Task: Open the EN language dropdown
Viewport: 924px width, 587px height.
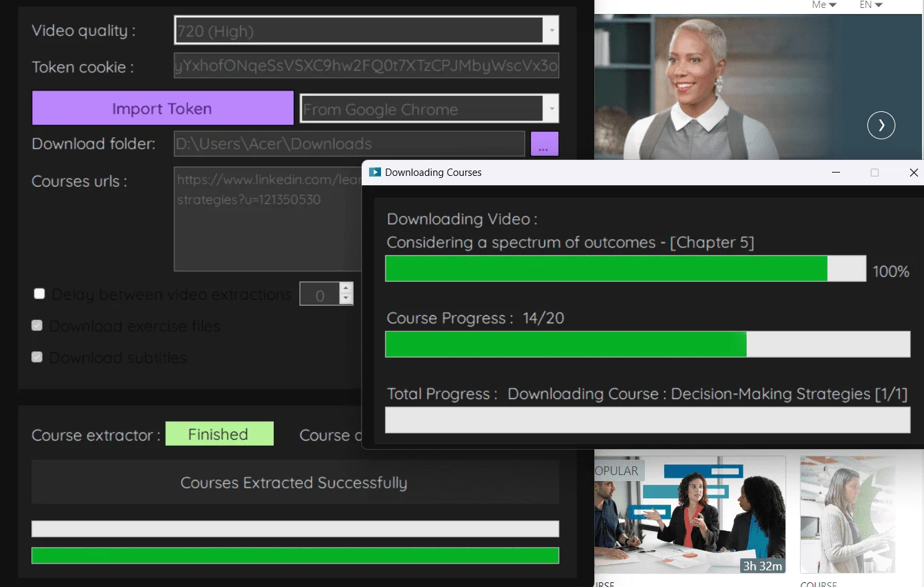Action: click(871, 5)
